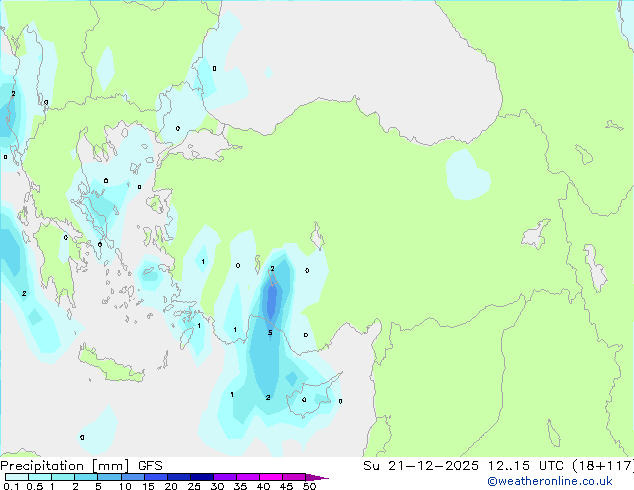Click the '(18+117)' forecast run label
This screenshot has width=634, height=490.
602,466
